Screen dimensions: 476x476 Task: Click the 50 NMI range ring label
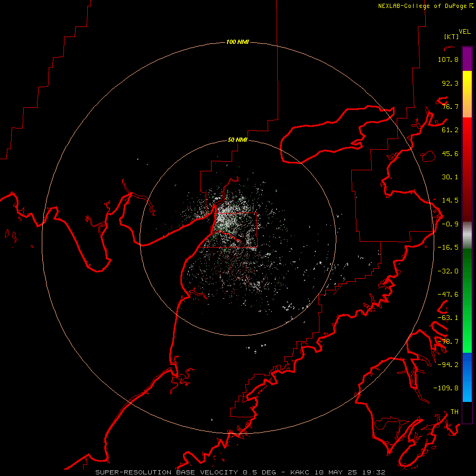pos(237,140)
